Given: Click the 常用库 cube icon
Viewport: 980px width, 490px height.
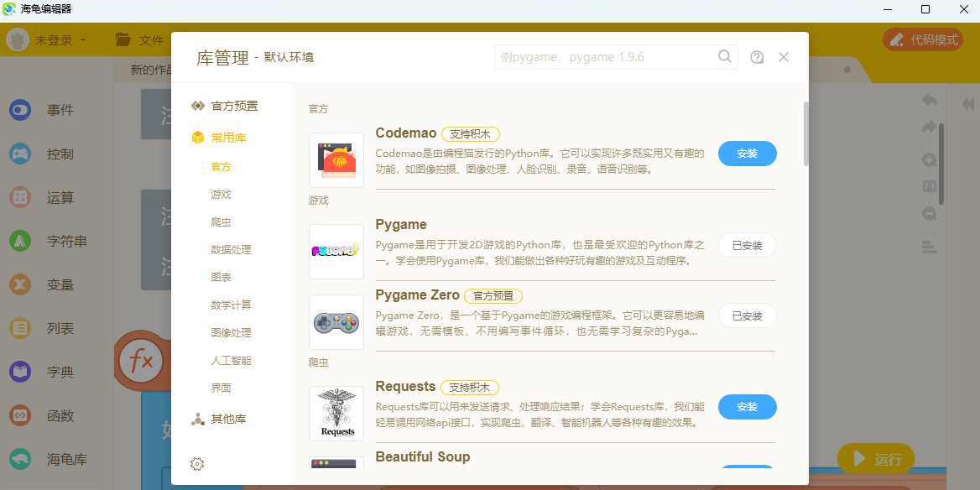Looking at the screenshot, I should pyautogui.click(x=197, y=138).
